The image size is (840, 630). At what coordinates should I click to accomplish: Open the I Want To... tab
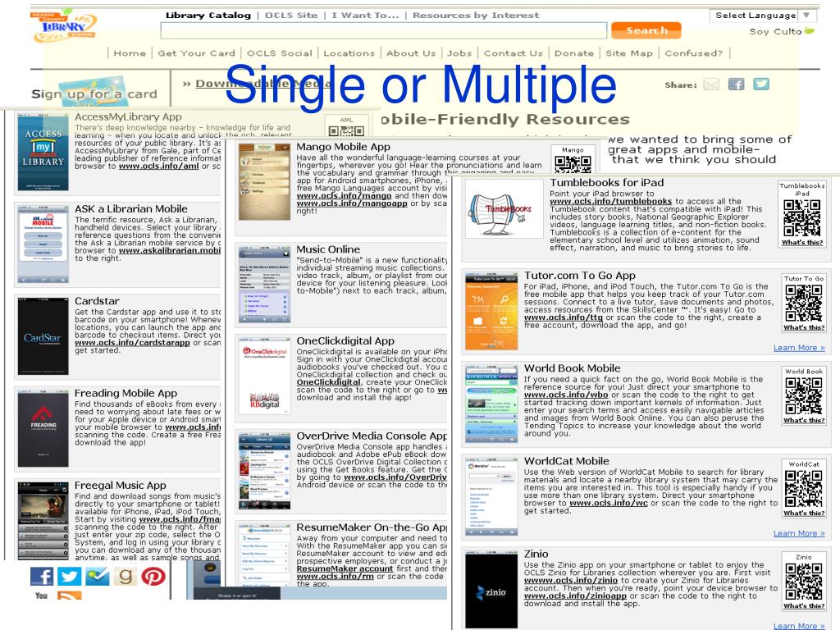[x=365, y=15]
